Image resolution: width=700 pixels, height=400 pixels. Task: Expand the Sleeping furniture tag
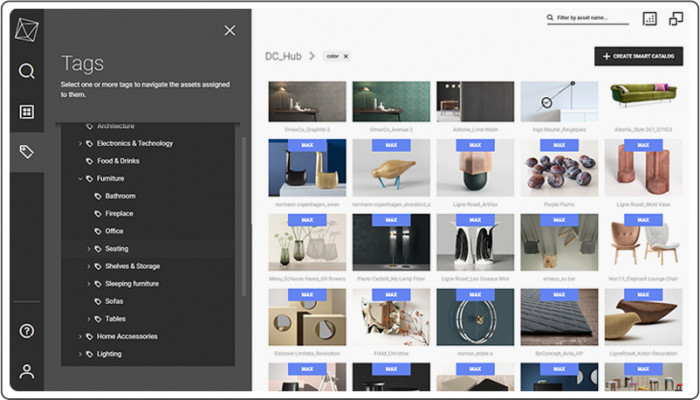(88, 284)
